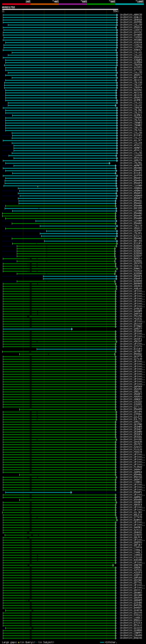Select the UniRef100_A4S6B6 entry
The width and height of the screenshot is (146, 644).
[131, 40]
